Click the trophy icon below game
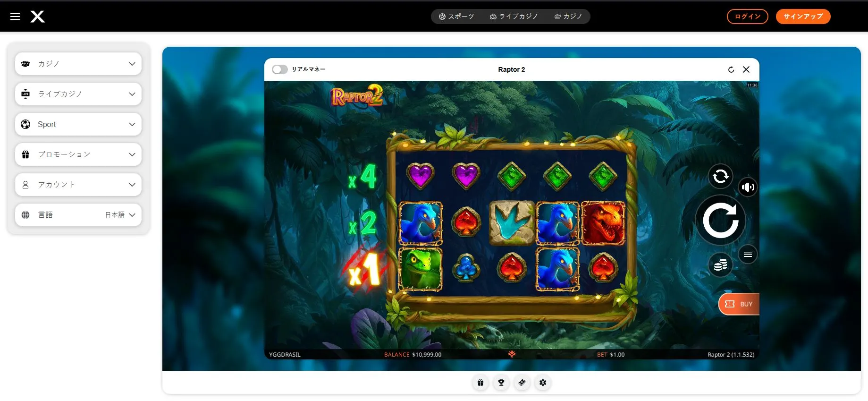This screenshot has height=401, width=868. click(501, 383)
